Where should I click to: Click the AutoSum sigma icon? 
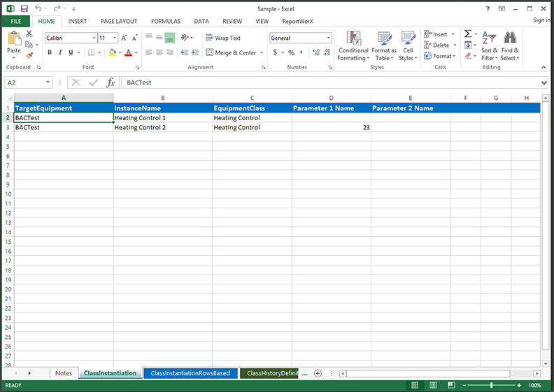pyautogui.click(x=468, y=34)
